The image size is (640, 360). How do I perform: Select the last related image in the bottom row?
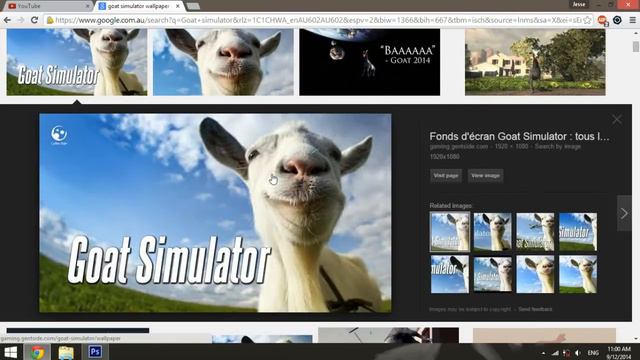578,274
